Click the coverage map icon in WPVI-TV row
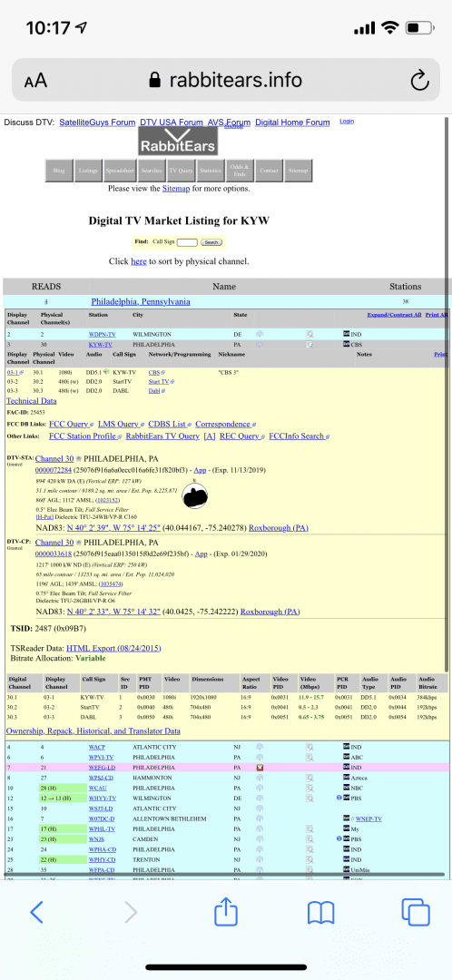452x980 pixels. 260,757
